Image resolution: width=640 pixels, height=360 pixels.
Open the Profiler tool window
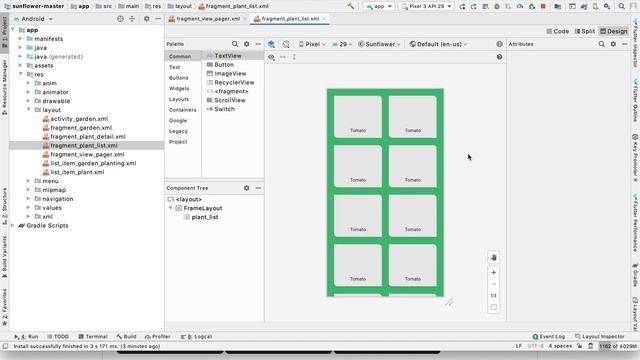point(157,337)
